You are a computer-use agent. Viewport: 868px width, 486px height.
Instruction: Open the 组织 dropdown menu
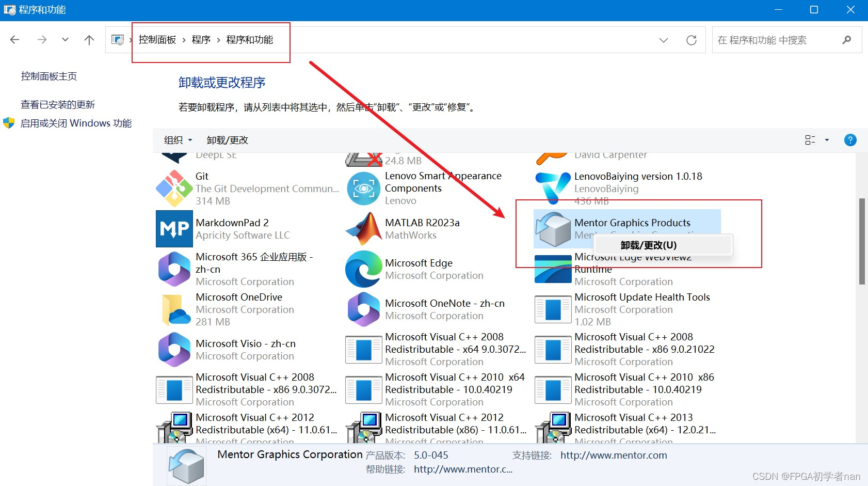point(178,140)
